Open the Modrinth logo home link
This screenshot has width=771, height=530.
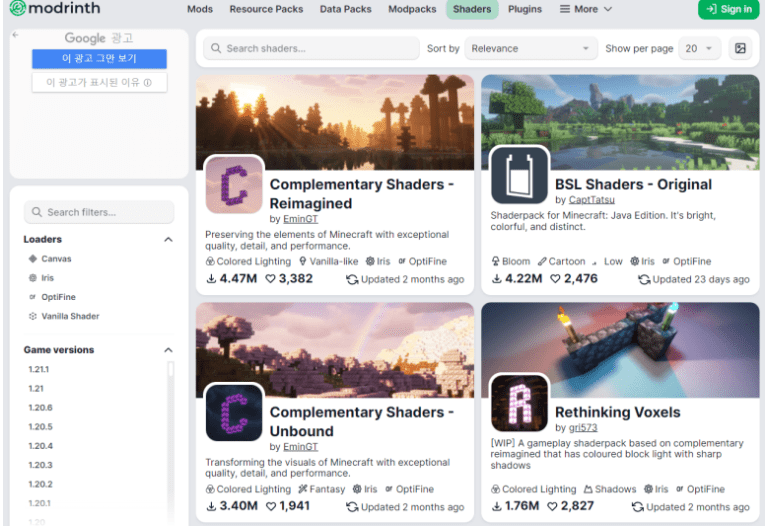(x=55, y=8)
